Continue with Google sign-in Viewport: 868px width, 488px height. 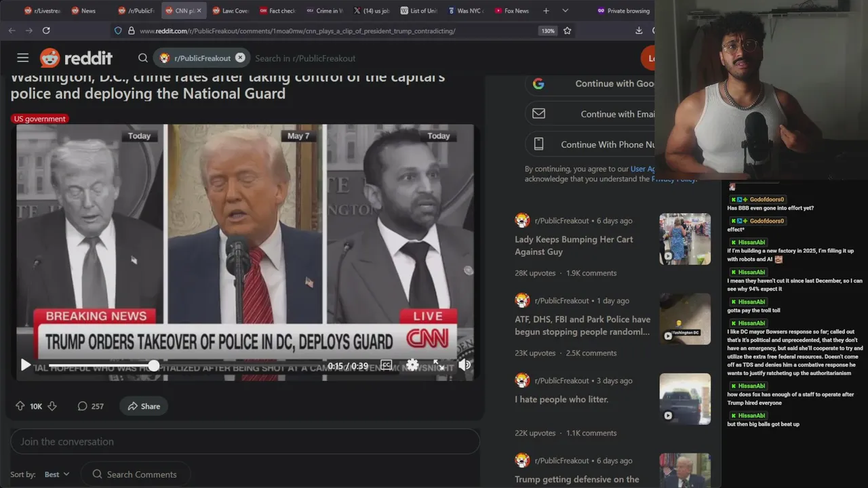590,83
